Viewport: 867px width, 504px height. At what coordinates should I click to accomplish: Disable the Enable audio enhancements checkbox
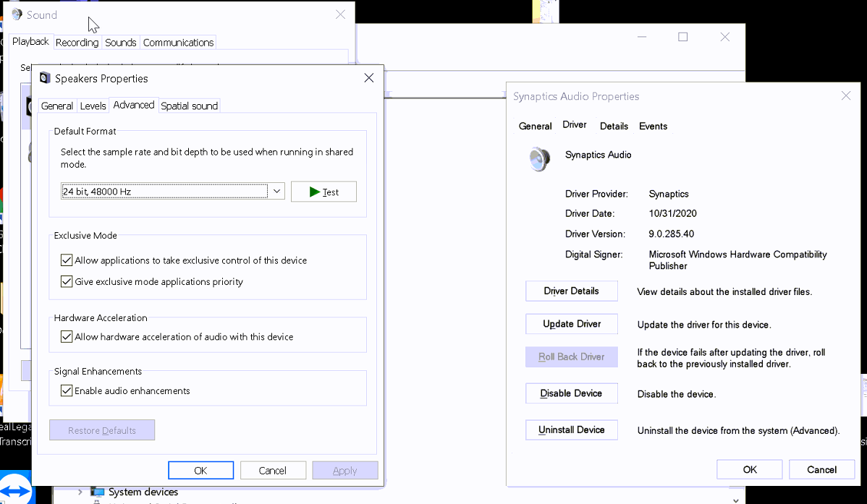coord(67,390)
